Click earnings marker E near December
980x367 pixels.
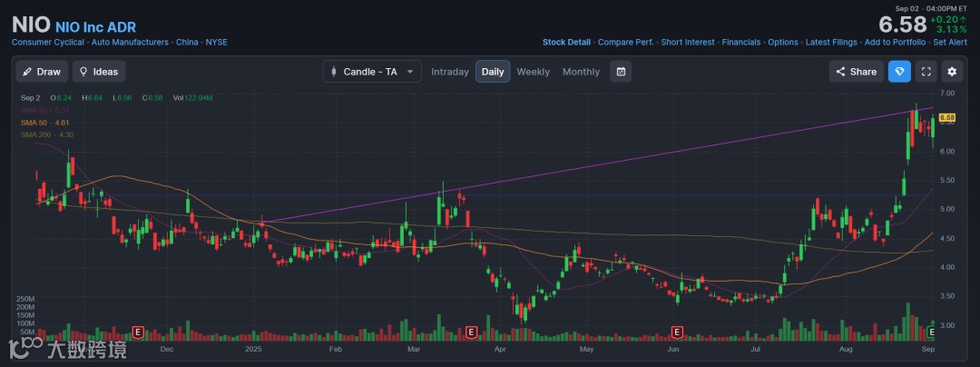coord(138,332)
